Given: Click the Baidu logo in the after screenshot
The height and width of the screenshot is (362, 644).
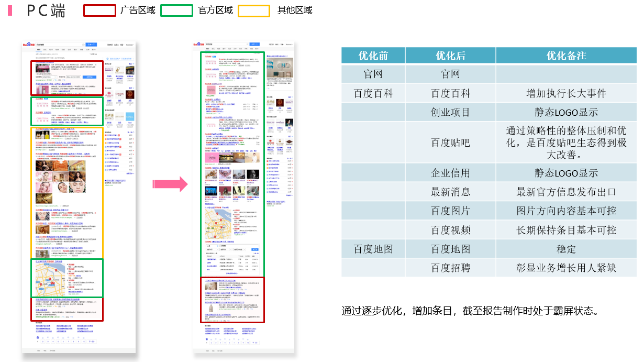Looking at the screenshot, I should coord(198,45).
